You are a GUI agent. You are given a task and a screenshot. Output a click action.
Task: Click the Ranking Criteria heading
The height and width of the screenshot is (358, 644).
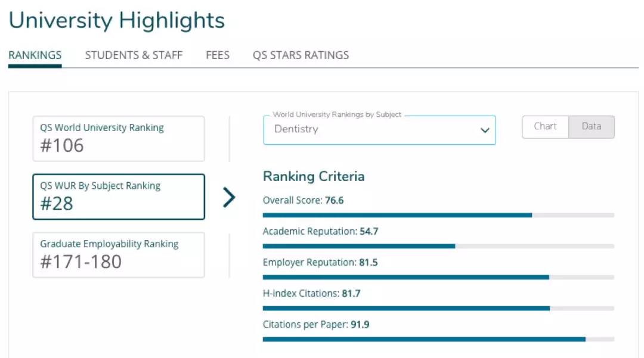click(314, 176)
